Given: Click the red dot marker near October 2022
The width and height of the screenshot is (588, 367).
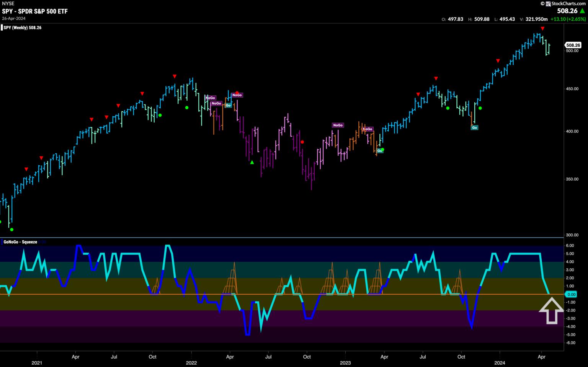Looking at the screenshot, I should click(x=302, y=142).
